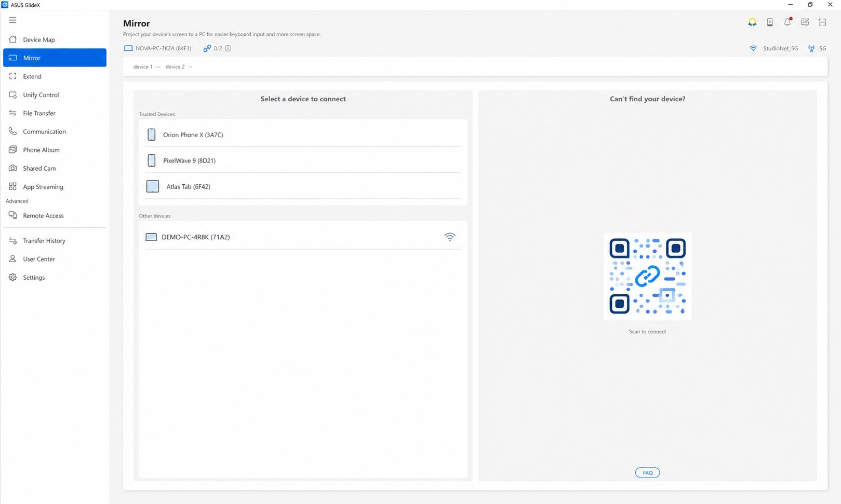Viewport: 841px width, 504px height.
Task: Click the Scan to connect QR code
Action: [x=647, y=276]
